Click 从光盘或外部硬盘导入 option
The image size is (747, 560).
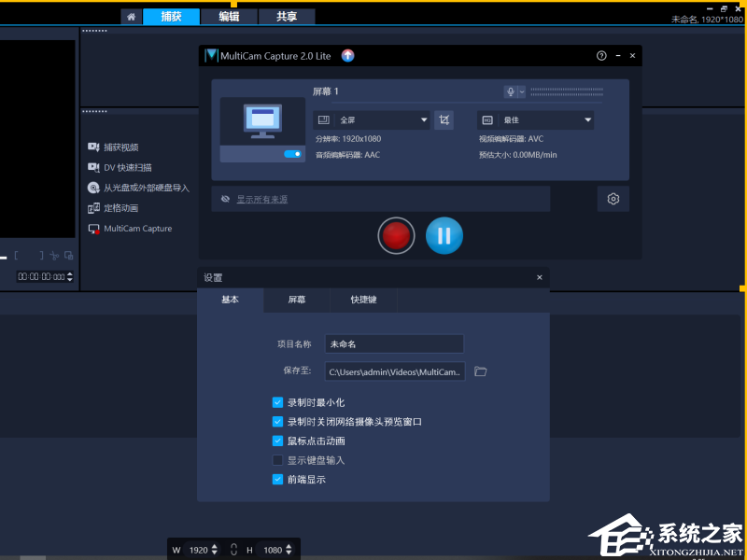pos(138,189)
